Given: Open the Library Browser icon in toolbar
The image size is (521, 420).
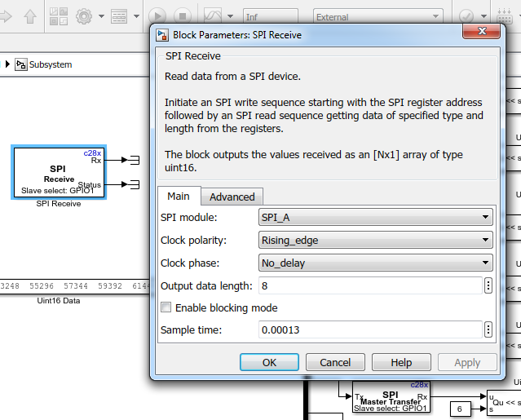Looking at the screenshot, I should 59,16.
